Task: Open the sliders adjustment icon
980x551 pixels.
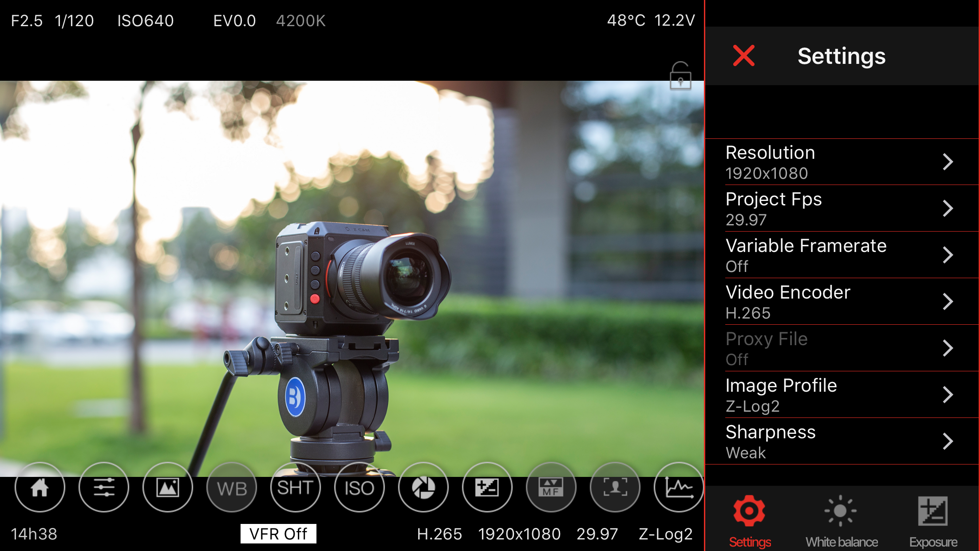Action: [103, 488]
